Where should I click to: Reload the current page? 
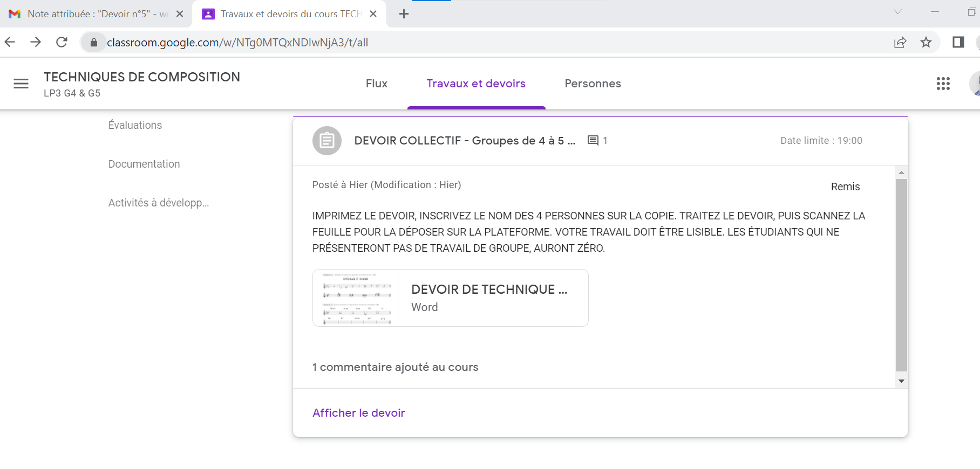[62, 42]
